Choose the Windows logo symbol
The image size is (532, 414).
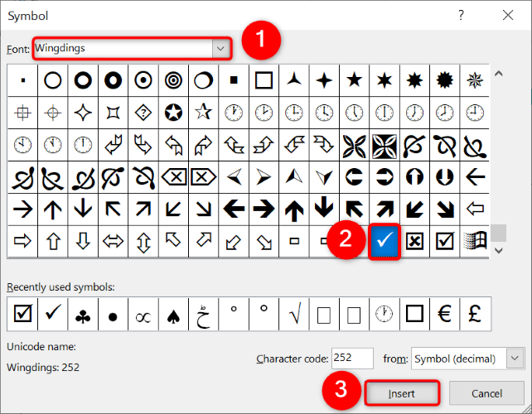tap(475, 242)
